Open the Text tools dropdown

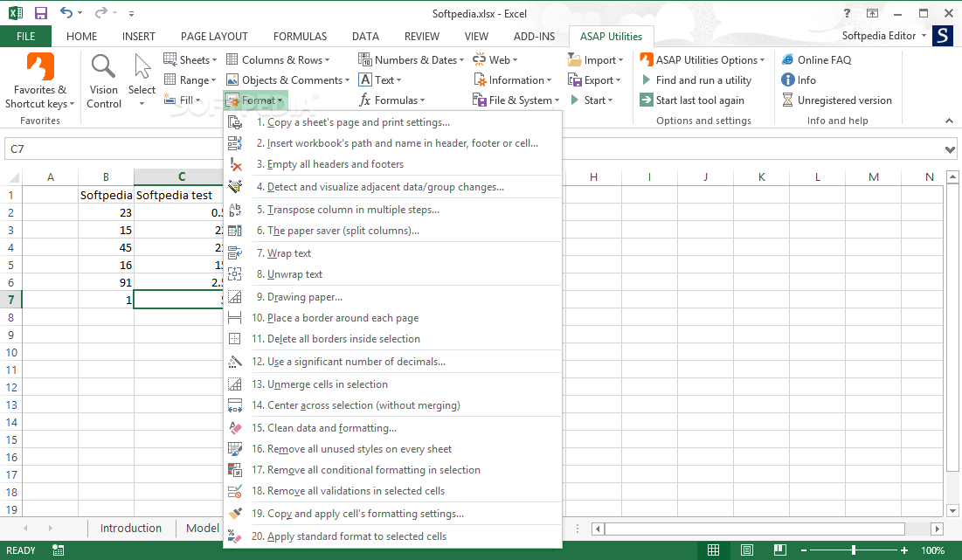pyautogui.click(x=380, y=80)
